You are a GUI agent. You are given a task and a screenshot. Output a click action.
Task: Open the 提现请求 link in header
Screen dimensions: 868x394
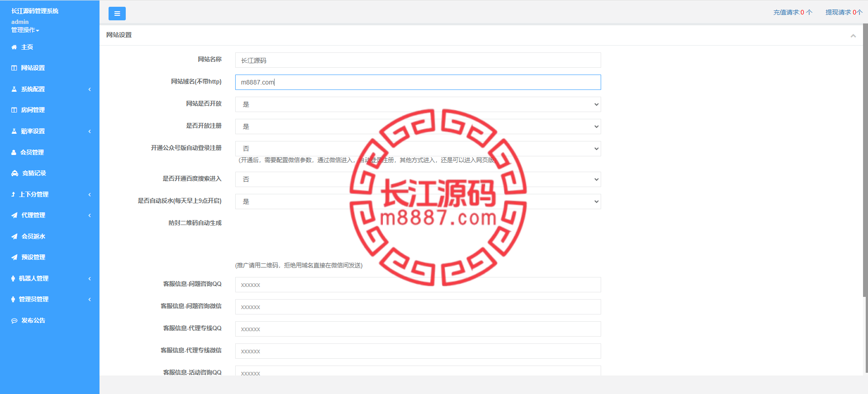(844, 12)
